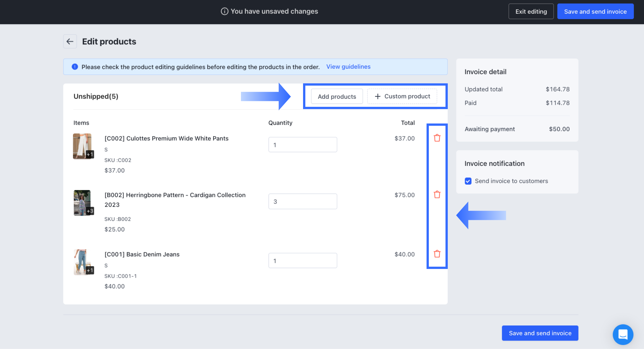Click Exit editing button
644x349 pixels.
[x=531, y=11]
